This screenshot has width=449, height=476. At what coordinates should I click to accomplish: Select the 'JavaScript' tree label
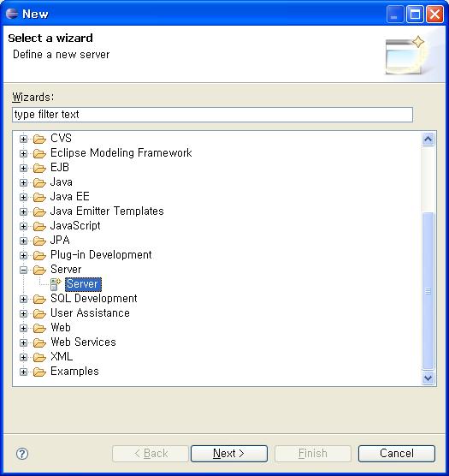pyautogui.click(x=75, y=226)
